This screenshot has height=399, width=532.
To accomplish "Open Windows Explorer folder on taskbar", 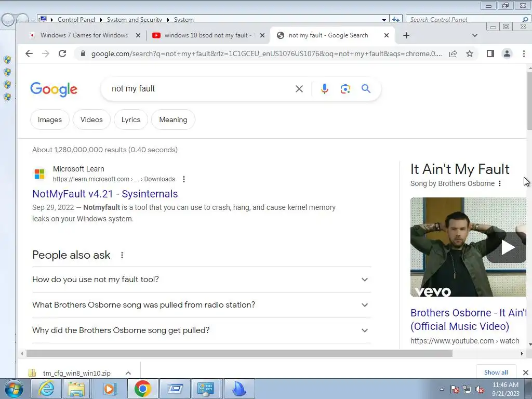I will [77, 389].
